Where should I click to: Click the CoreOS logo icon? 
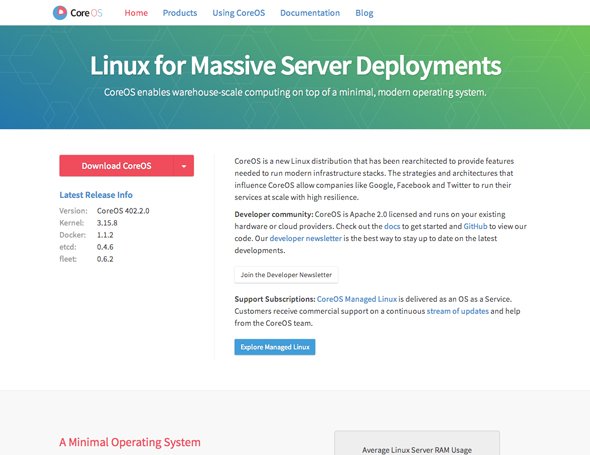point(60,13)
